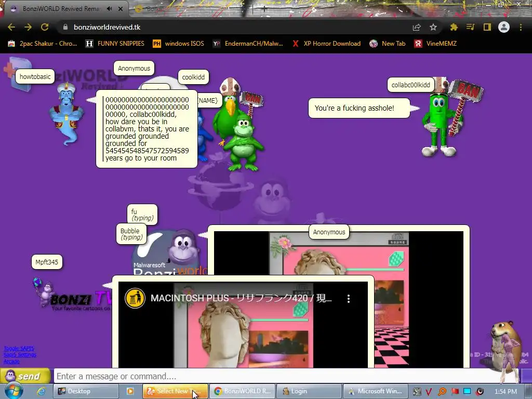This screenshot has height=399, width=532.
Task: Click the coolkidd name tag
Action: click(x=193, y=77)
